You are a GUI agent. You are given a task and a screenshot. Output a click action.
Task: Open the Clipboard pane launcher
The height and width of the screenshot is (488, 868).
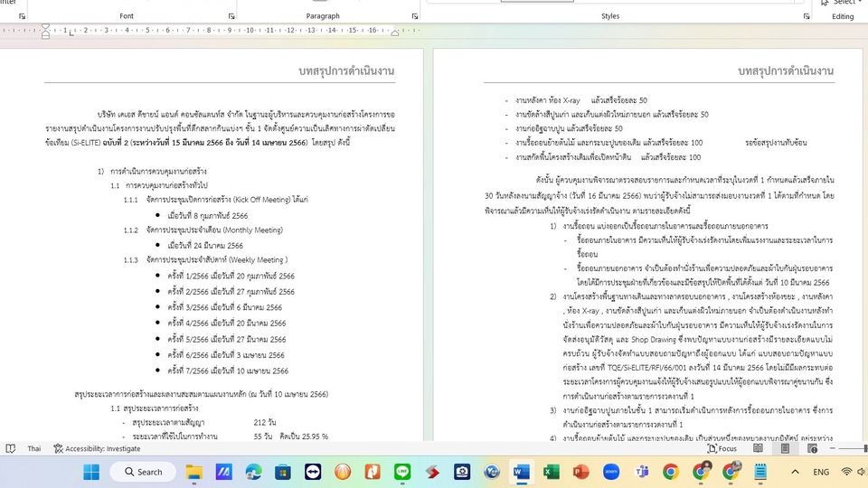22,16
